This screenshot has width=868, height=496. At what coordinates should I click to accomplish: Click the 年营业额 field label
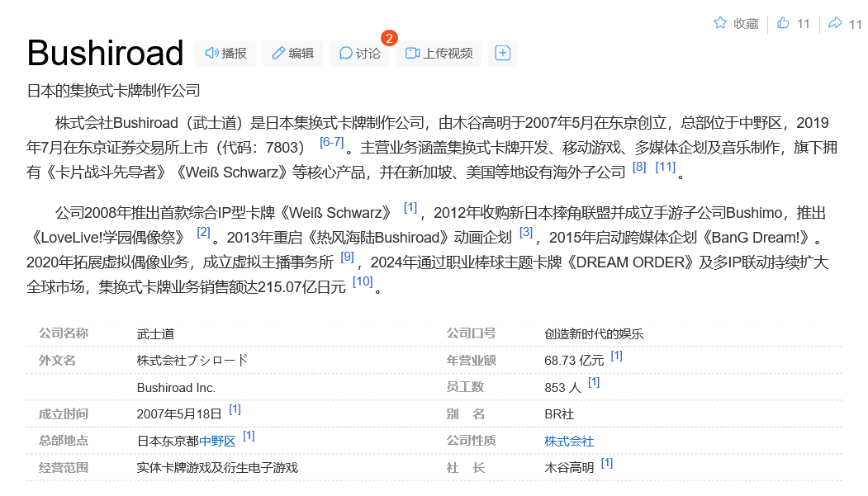pos(471,361)
